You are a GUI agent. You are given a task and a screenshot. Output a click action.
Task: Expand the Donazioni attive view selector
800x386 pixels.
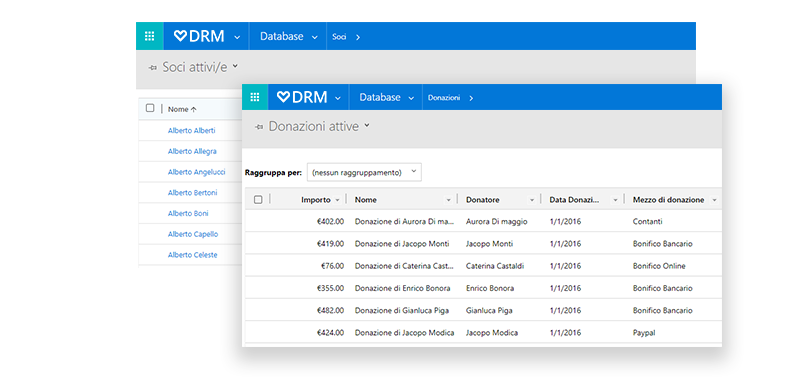click(x=366, y=125)
